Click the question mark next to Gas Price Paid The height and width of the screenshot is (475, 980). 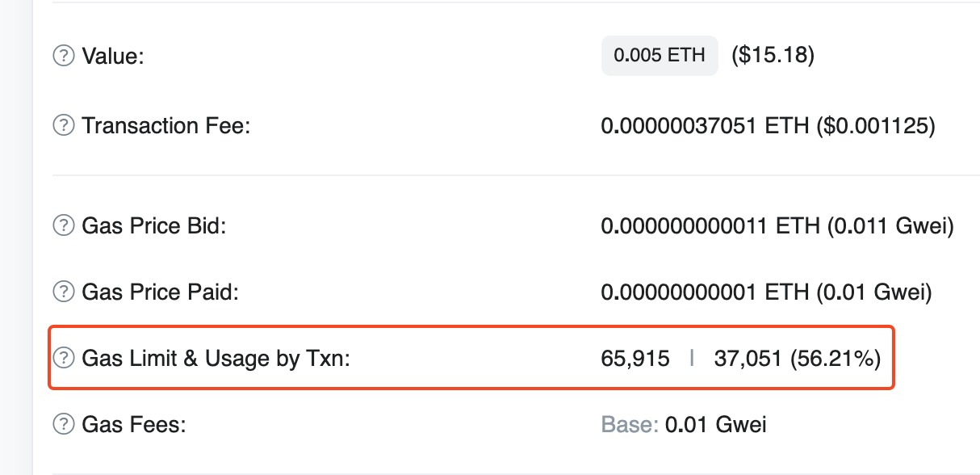tap(63, 292)
